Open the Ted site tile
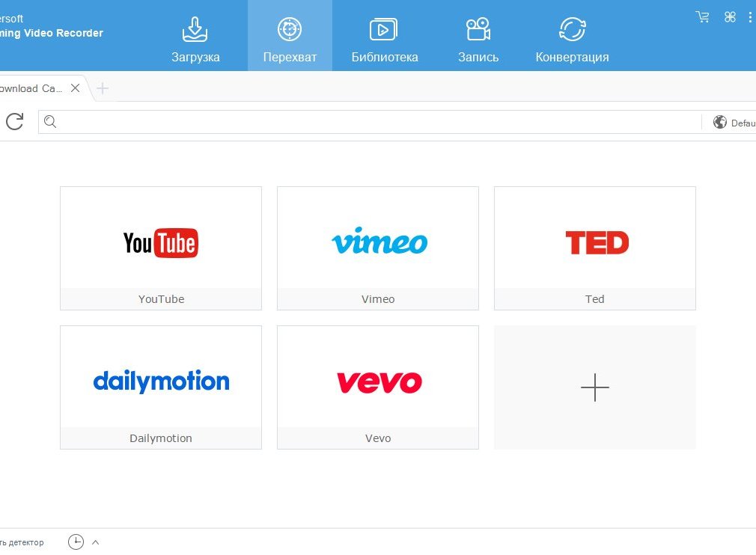 coord(595,248)
